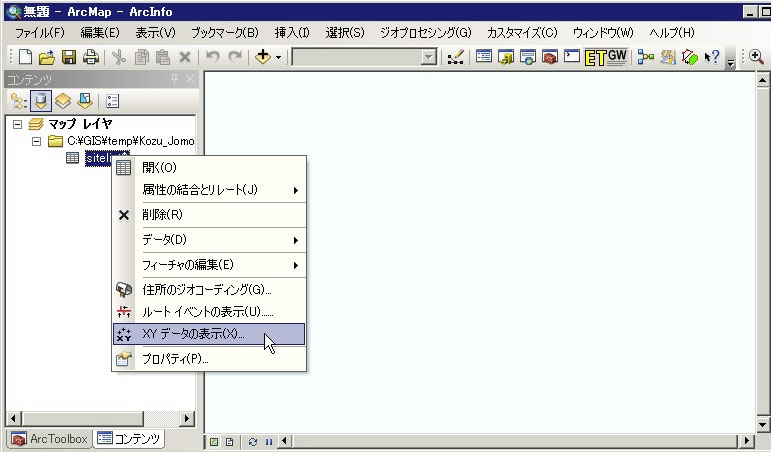Viewport: 771px width, 452px height.
Task: Open the 表示(V) menu
Action: click(x=155, y=33)
